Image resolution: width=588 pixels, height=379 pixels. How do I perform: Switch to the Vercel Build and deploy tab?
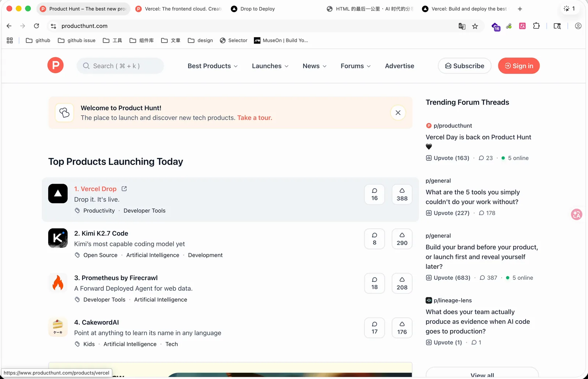[466, 9]
